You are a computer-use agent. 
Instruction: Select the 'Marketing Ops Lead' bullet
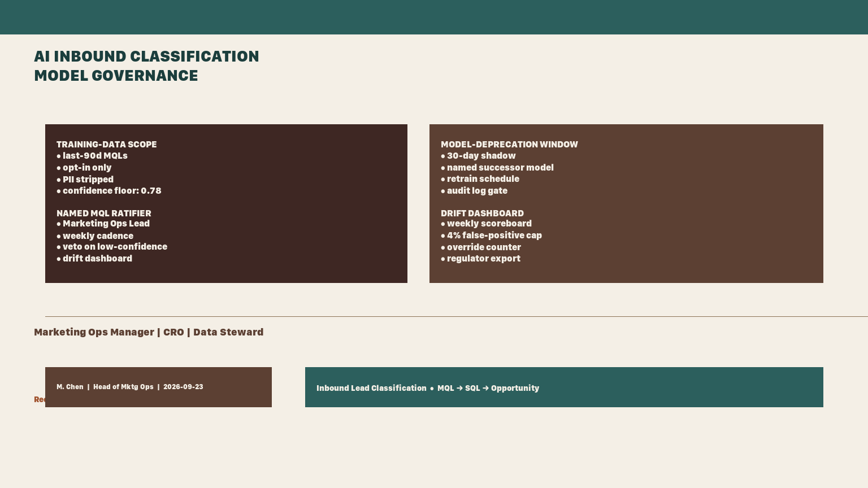tap(103, 224)
